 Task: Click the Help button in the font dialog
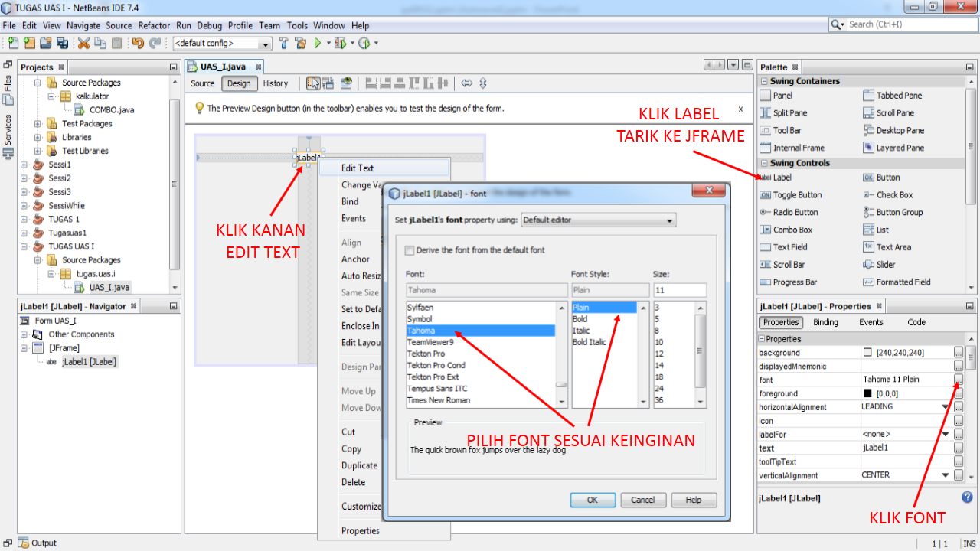[693, 499]
